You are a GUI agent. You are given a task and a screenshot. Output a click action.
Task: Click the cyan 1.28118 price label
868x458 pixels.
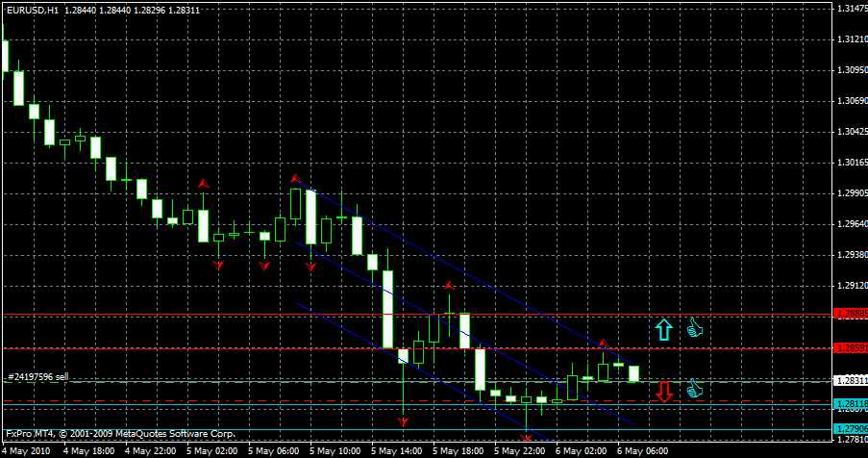[x=851, y=404]
